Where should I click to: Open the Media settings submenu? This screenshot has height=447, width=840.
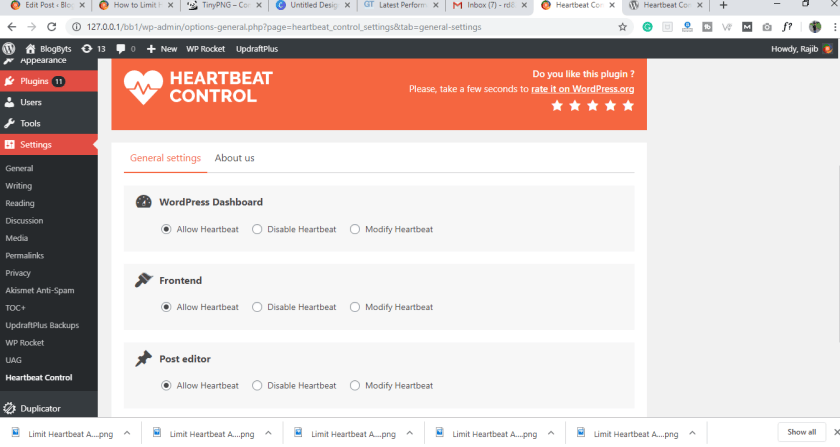tap(17, 238)
